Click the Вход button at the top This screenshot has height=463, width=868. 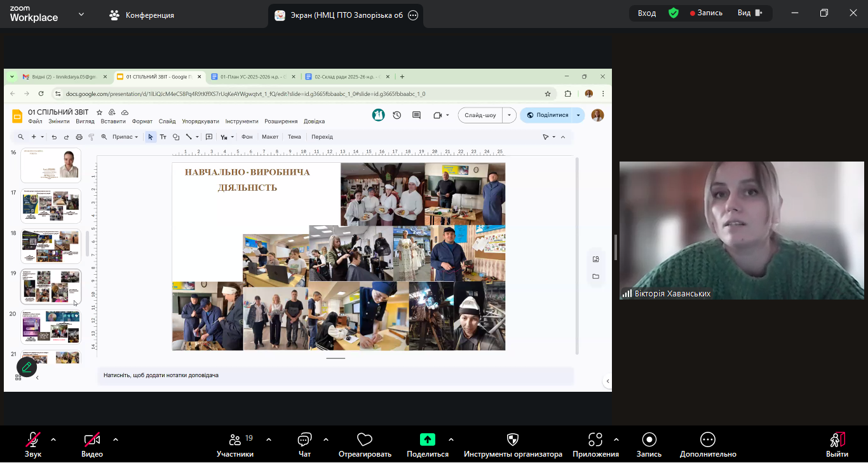647,13
